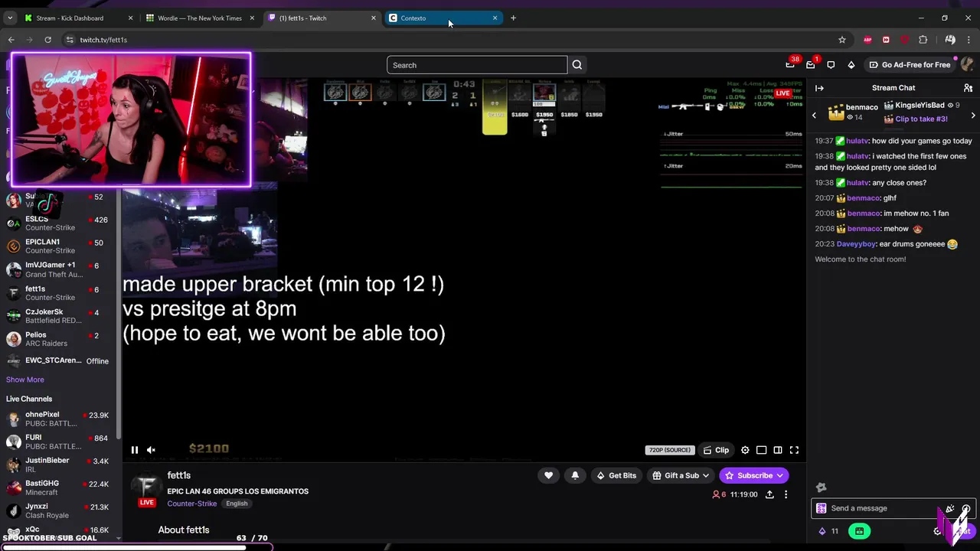Open the browser extensions puzzle icon

tap(923, 40)
